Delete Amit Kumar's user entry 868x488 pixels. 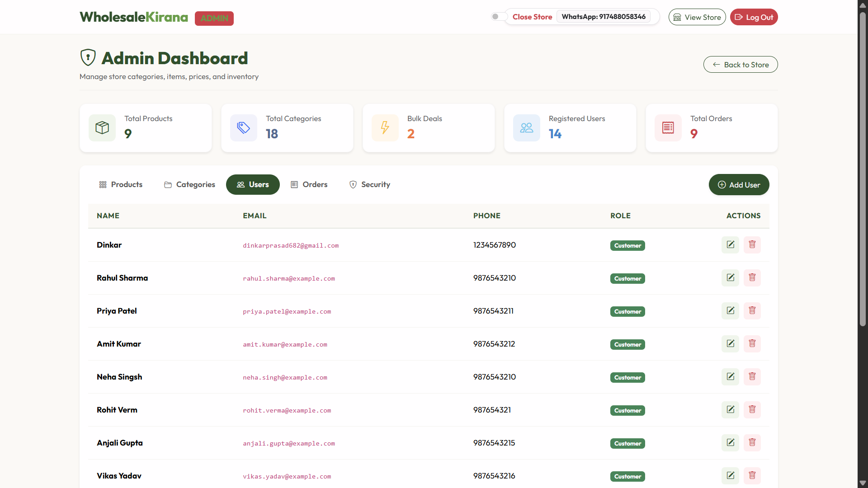pyautogui.click(x=752, y=344)
